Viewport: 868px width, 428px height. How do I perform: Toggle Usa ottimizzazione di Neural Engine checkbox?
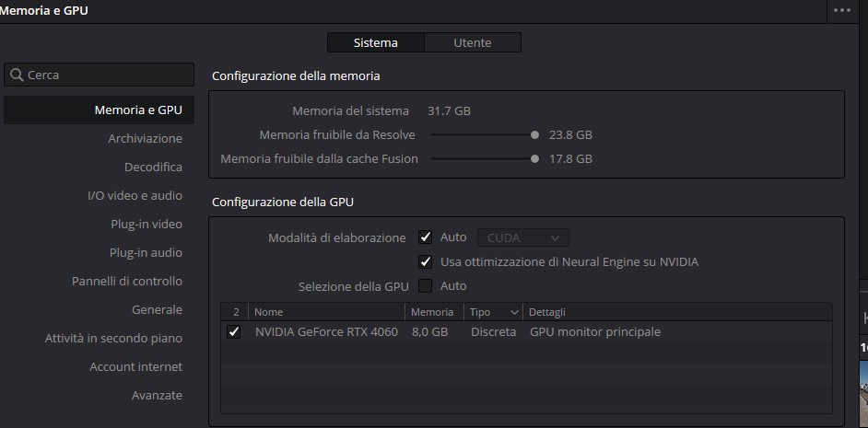(x=425, y=262)
